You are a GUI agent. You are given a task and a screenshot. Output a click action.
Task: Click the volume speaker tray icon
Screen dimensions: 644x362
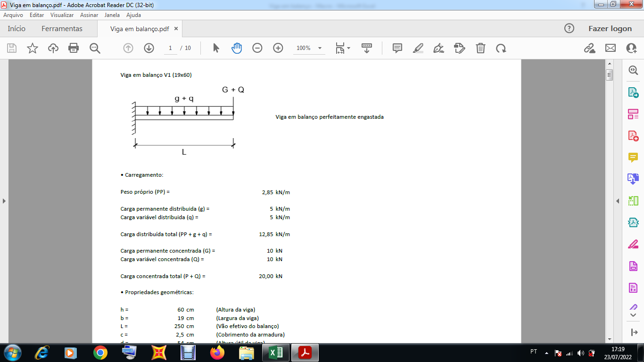coord(580,353)
